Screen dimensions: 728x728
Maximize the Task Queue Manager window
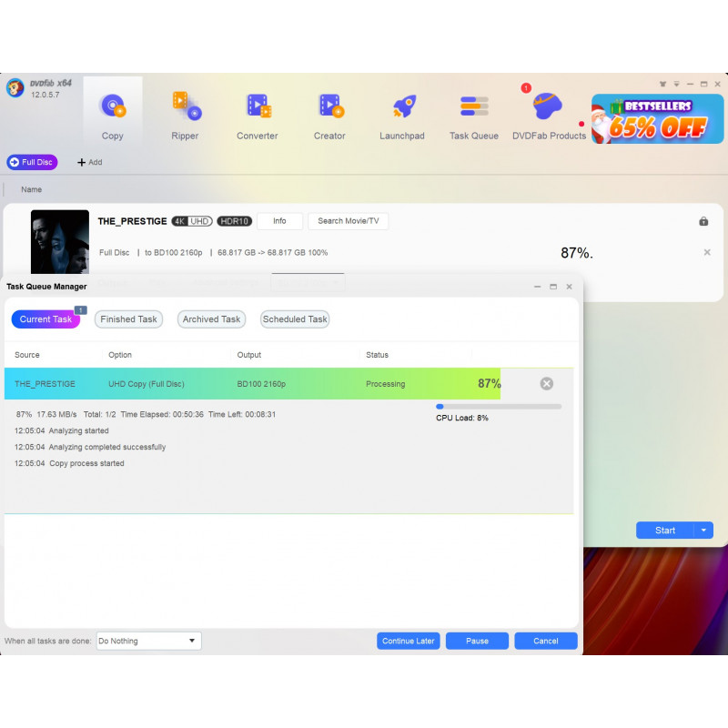coord(553,287)
